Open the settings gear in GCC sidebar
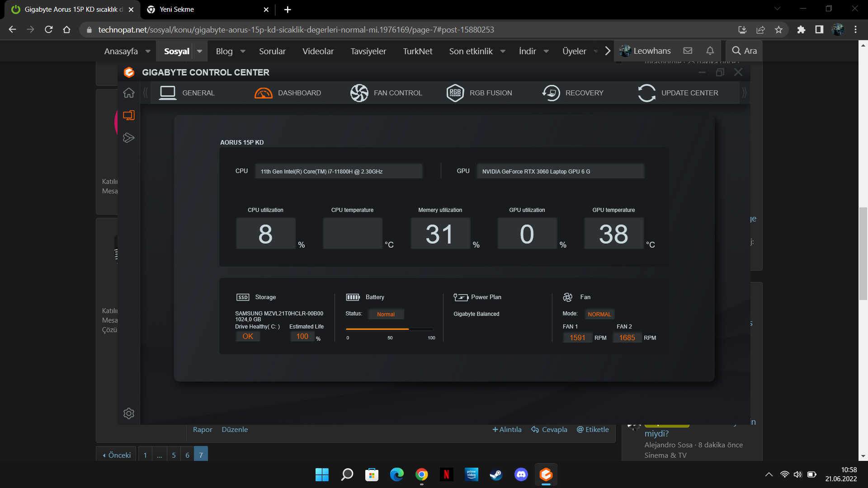Screen dimensions: 868x488 (x=129, y=413)
